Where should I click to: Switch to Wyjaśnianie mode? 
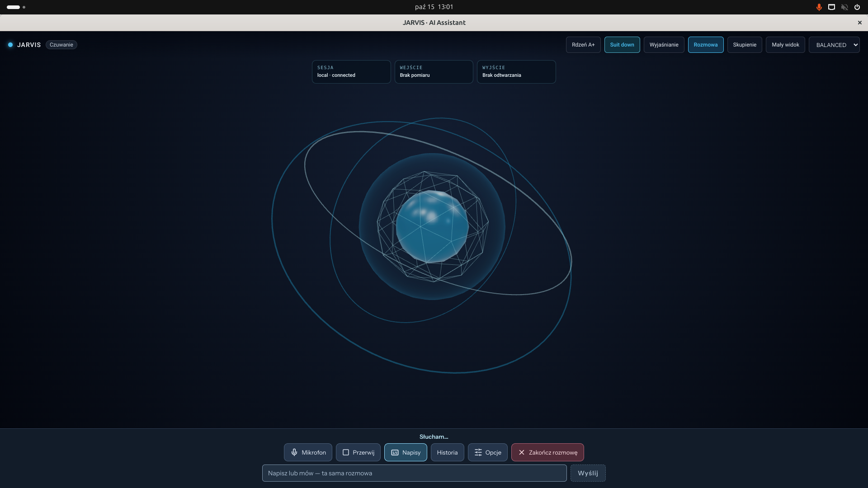664,45
